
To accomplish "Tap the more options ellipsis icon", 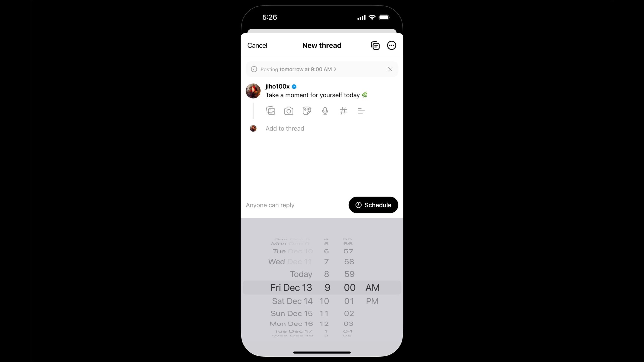I will [391, 46].
